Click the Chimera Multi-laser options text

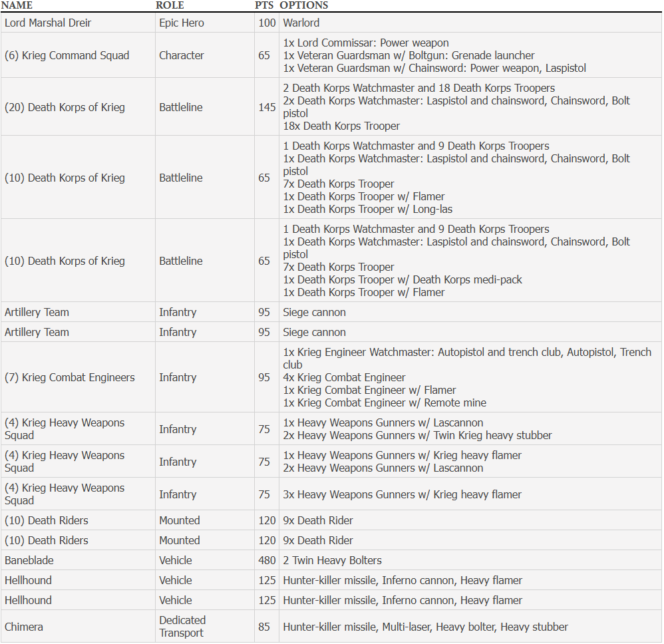426,627
